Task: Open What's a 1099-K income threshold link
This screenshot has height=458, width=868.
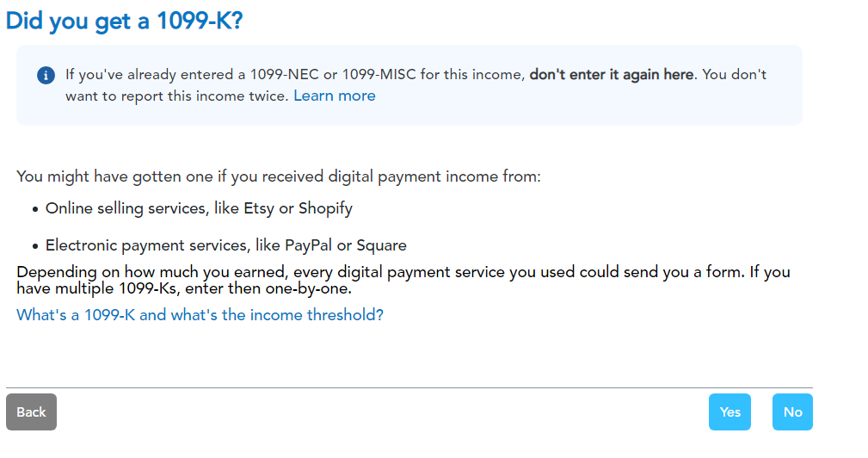Action: pyautogui.click(x=200, y=314)
